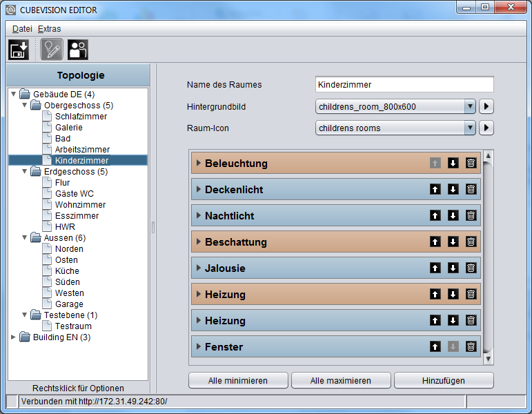Move Beschattung group up
The height and width of the screenshot is (414, 532).
[x=435, y=242]
